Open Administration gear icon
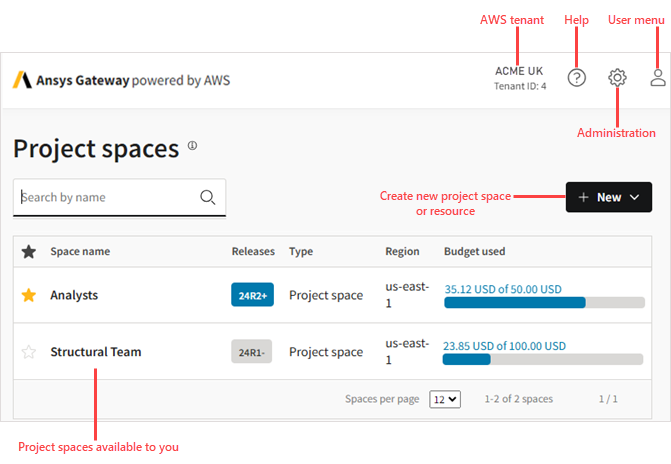Viewport: 671px width, 464px height. (x=617, y=78)
